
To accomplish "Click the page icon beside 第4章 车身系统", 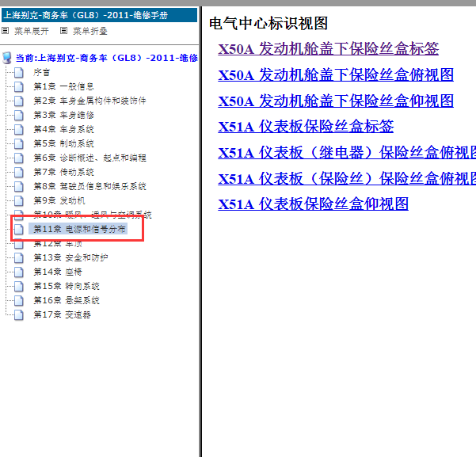I will coord(19,129).
